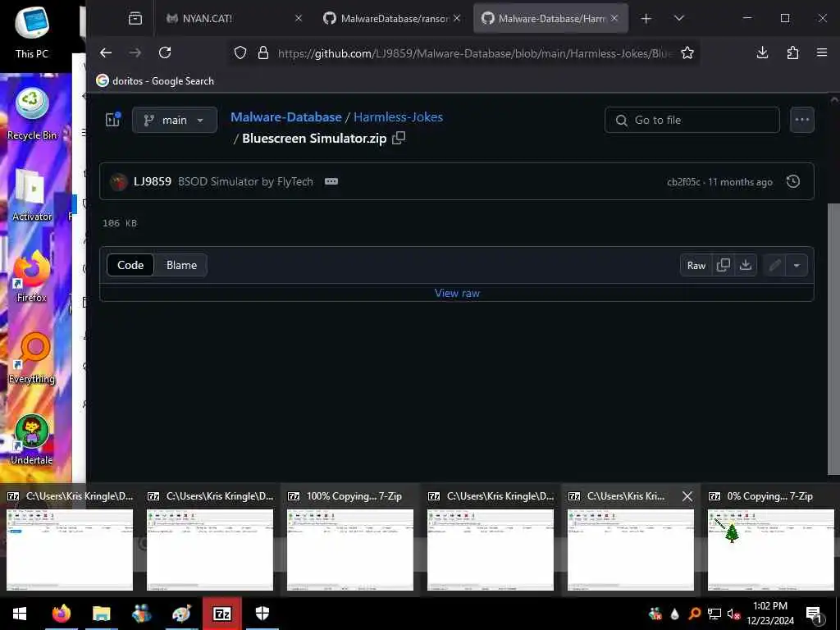Open the Windows Start menu
Viewport: 840px width, 630px height.
pos(20,614)
